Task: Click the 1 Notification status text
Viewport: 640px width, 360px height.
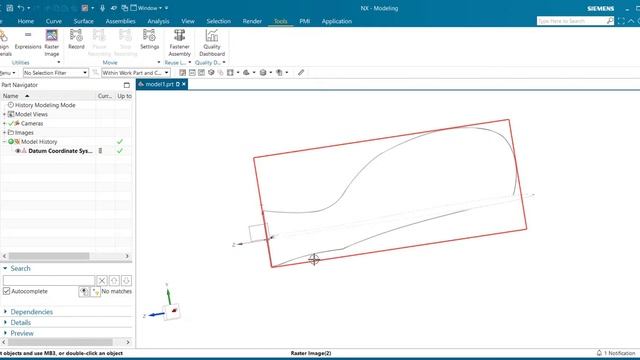Action: tap(619, 353)
